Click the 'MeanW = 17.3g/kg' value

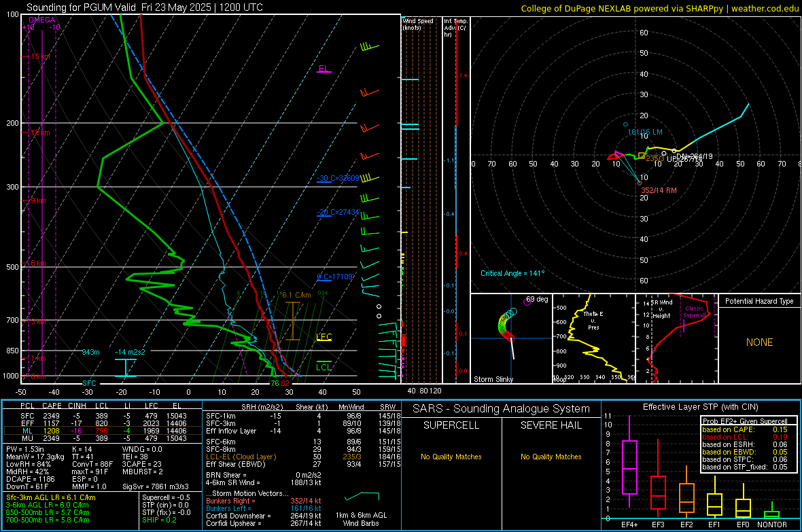pyautogui.click(x=35, y=457)
